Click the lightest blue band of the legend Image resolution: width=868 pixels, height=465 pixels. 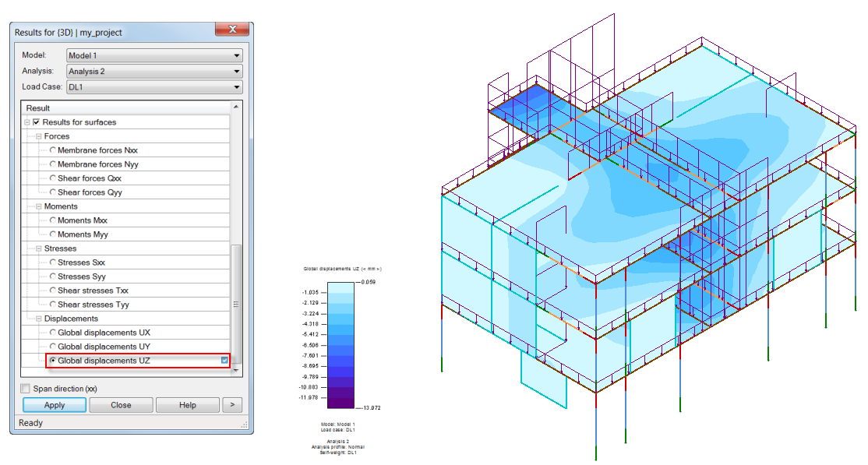click(340, 287)
